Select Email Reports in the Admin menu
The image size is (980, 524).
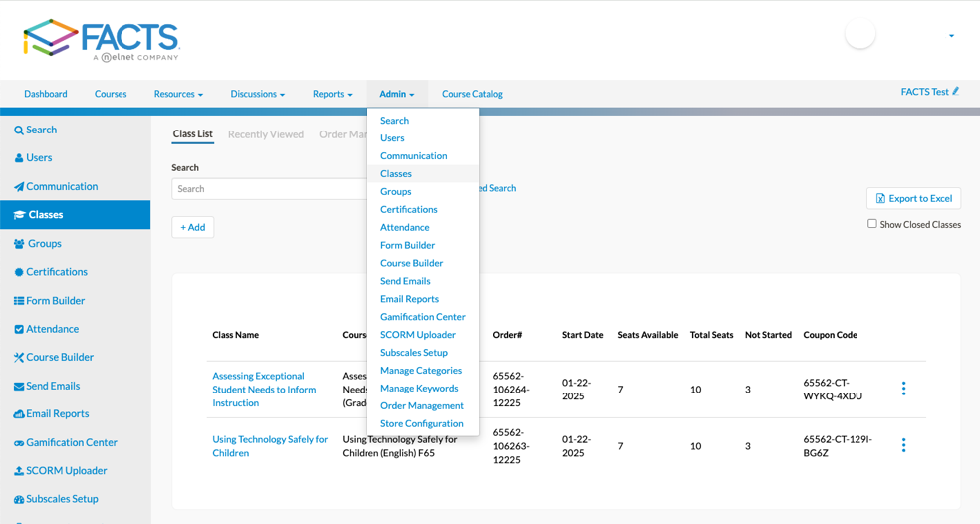pos(409,299)
